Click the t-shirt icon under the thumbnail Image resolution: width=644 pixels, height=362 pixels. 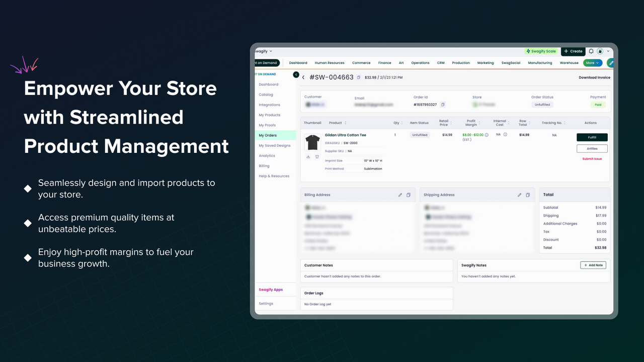click(317, 156)
